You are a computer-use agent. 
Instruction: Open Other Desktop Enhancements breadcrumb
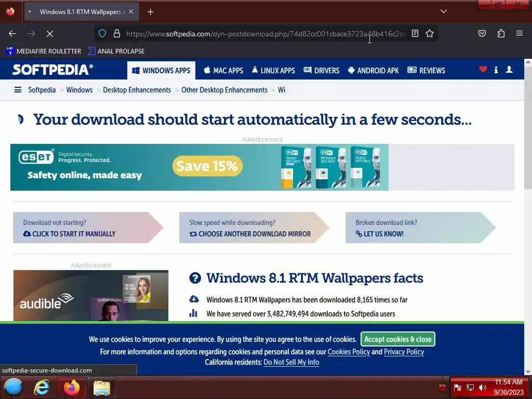[224, 90]
